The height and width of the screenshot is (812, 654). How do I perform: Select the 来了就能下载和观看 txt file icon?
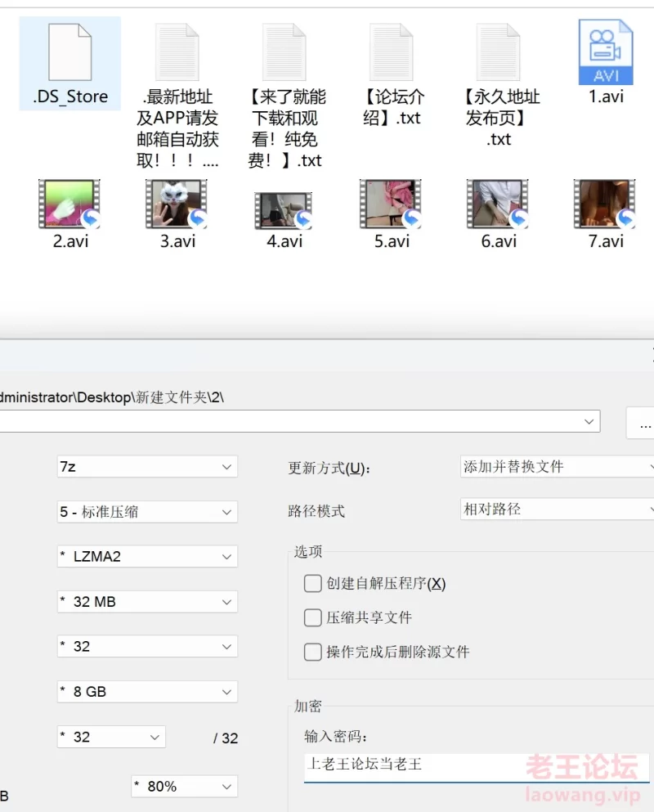click(284, 52)
